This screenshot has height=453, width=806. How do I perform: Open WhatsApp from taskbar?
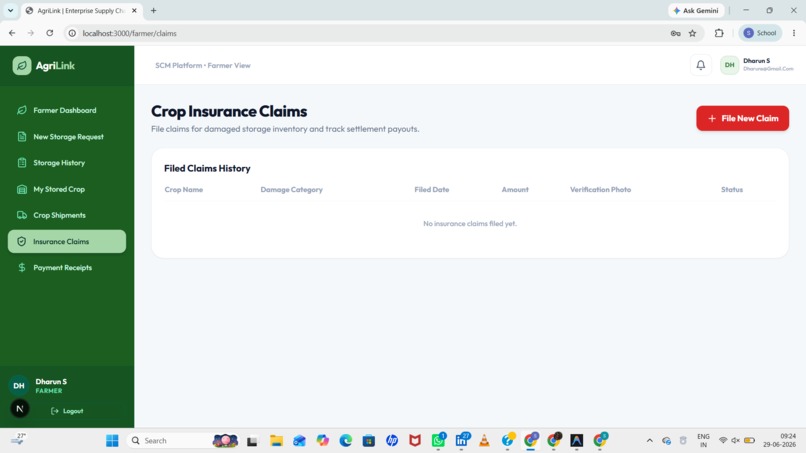[x=438, y=441]
